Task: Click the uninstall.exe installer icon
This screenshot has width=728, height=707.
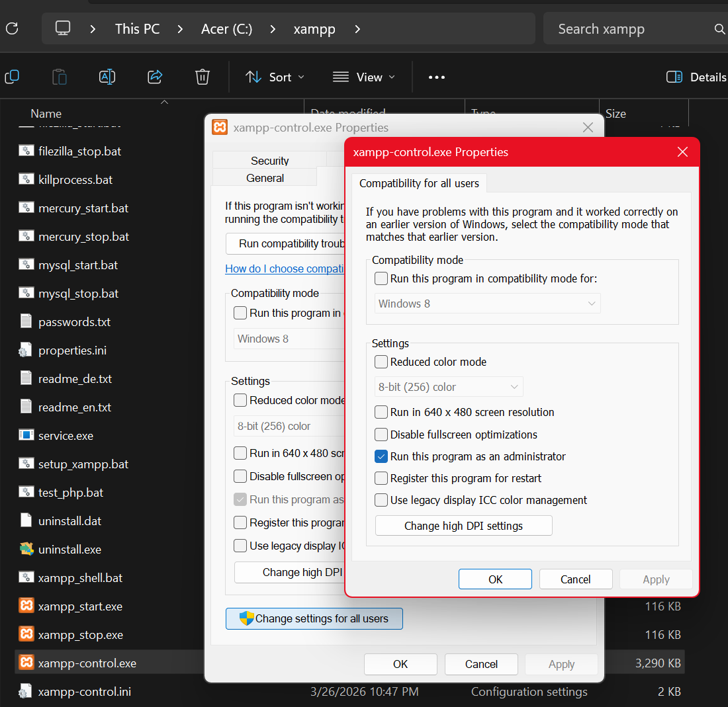Action: tap(26, 549)
